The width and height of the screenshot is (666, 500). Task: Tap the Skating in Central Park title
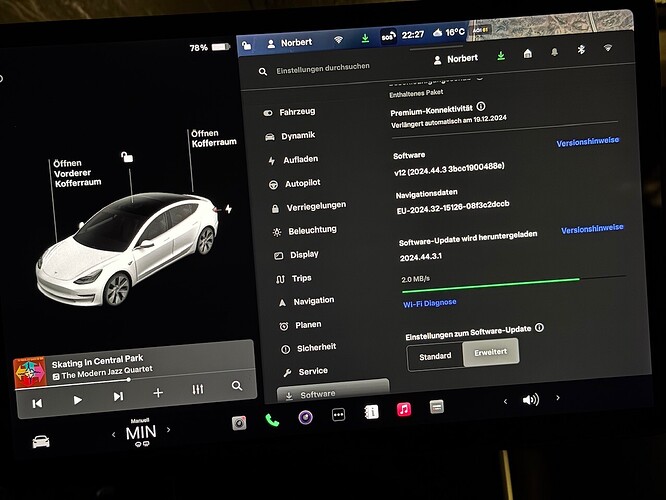97,361
